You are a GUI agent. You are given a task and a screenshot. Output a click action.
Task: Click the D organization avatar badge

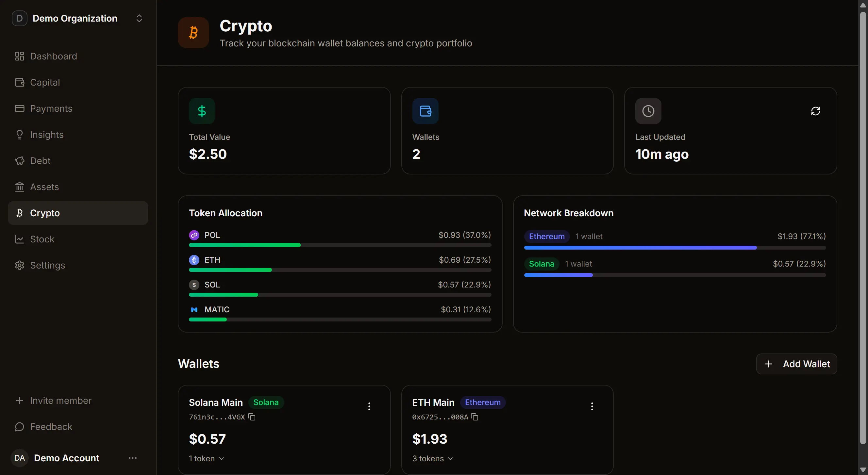20,18
